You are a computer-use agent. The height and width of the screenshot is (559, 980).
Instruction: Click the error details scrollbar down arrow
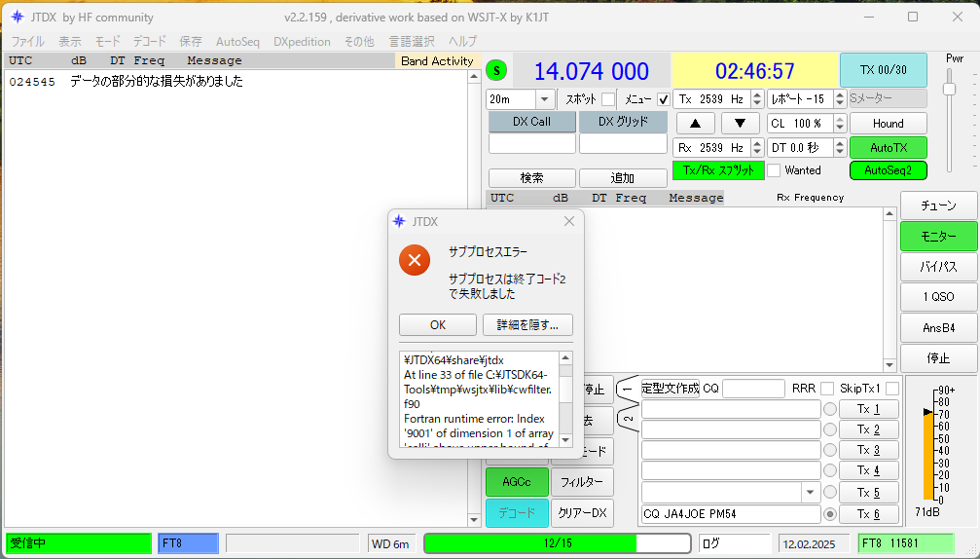coord(565,440)
